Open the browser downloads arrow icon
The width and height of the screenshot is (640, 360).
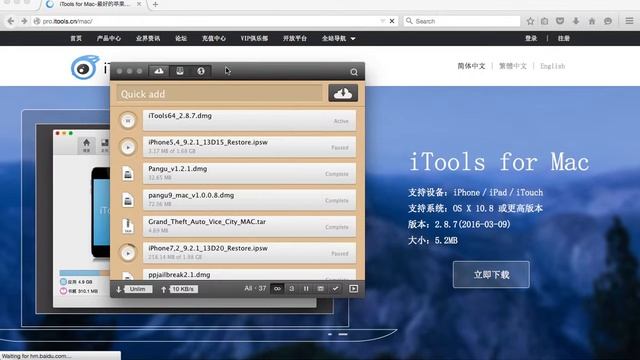(x=576, y=21)
